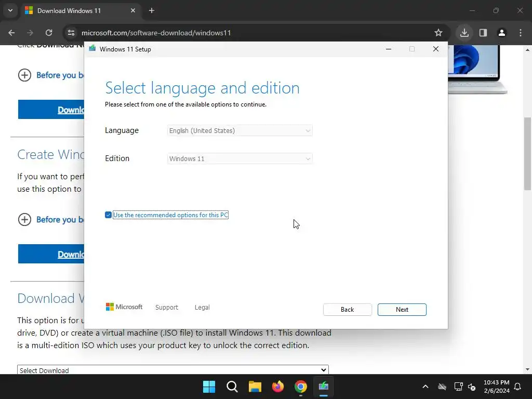Open Chrome profile icon
Viewport: 532px width, 399px height.
tap(501, 33)
